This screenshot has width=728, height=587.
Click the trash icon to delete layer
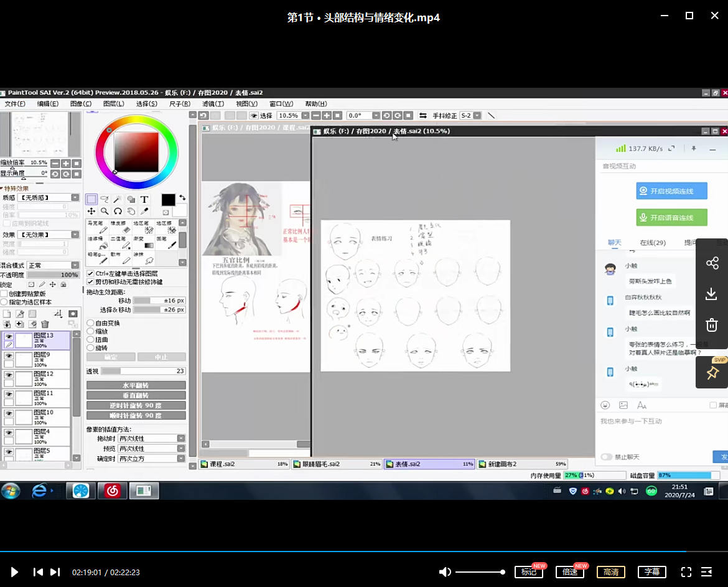click(45, 324)
